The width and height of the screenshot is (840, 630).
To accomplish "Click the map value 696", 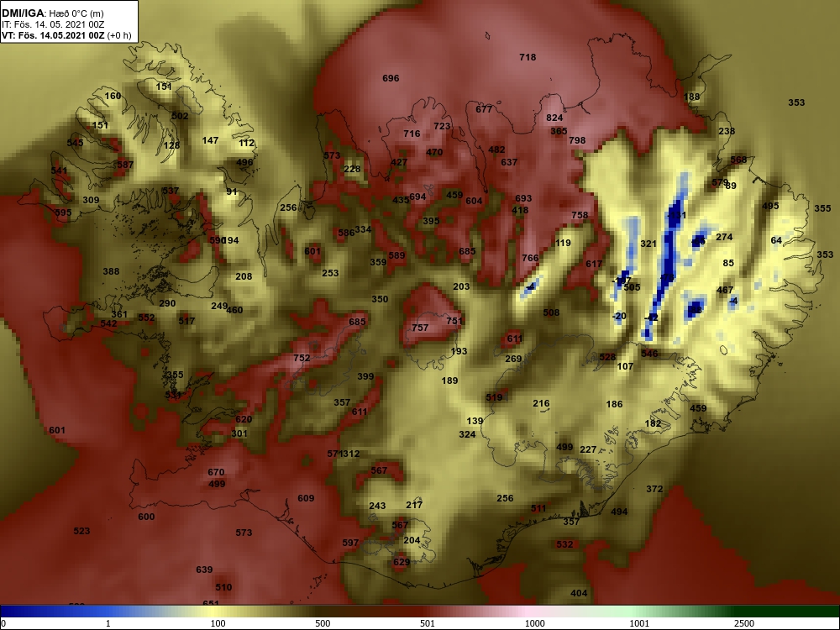I will tap(391, 78).
